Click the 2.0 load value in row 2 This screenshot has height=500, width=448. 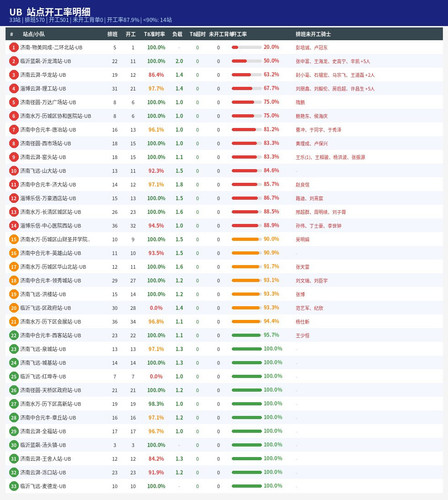click(x=179, y=61)
